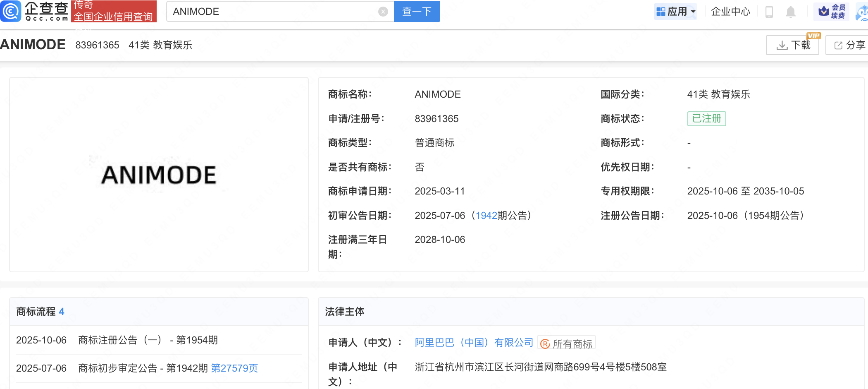Click the Qcc logo icon

coord(11,11)
